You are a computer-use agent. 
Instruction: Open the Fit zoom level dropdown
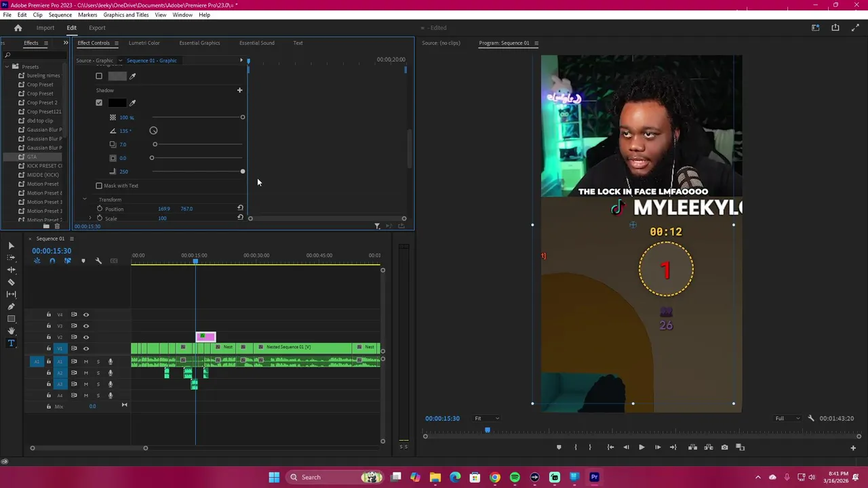pos(487,418)
